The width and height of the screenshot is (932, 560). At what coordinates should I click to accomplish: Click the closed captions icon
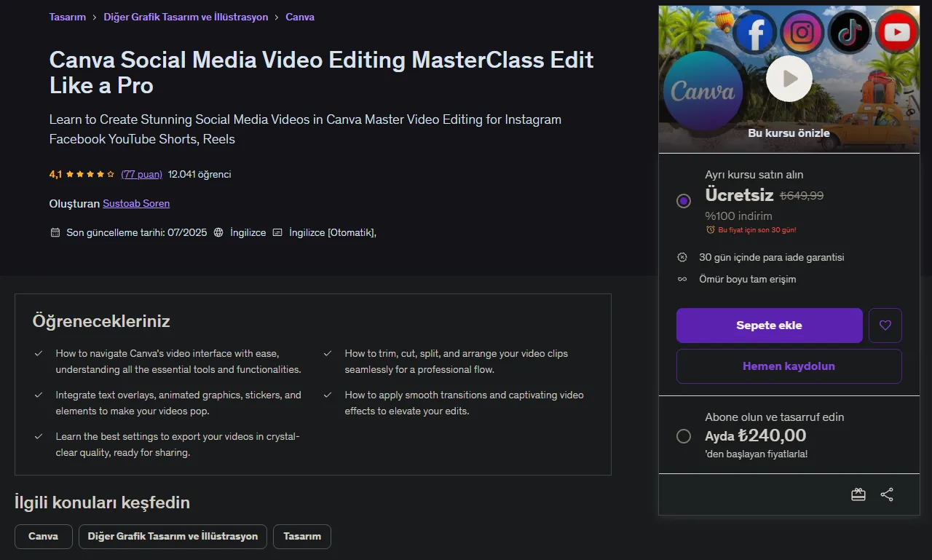tap(277, 233)
